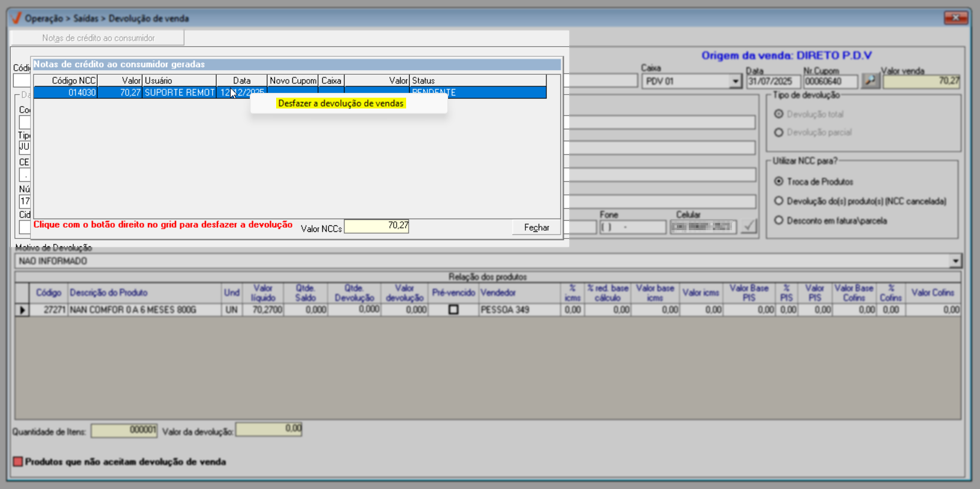Click the cupom search icon beside Nr.Cupom
The image size is (980, 489).
pos(870,81)
